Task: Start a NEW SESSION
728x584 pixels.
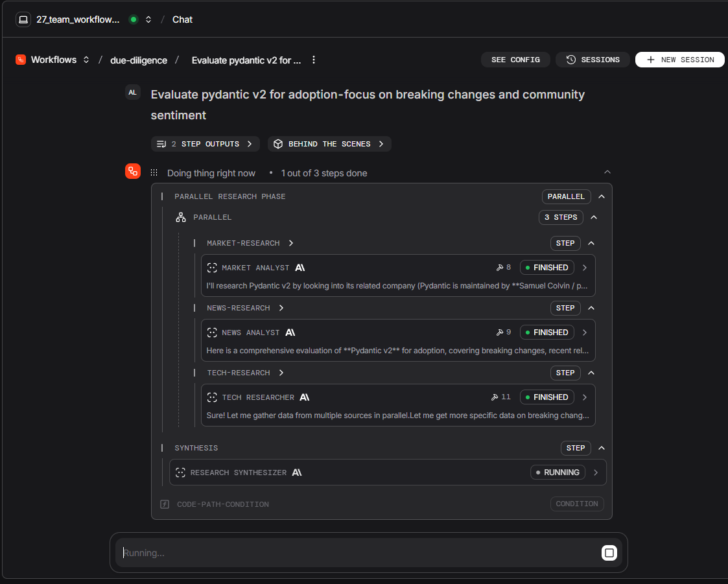Action: click(x=680, y=60)
